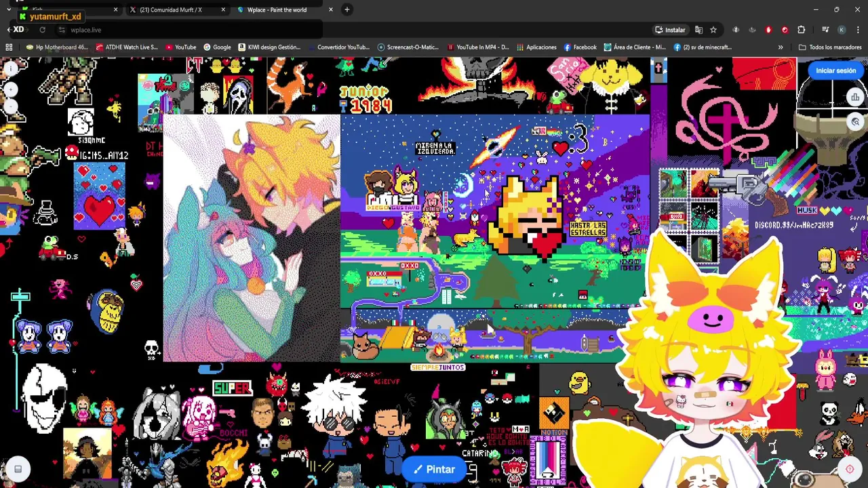868x488 pixels.
Task: Open the Wplace leaderboard icon
Action: (x=855, y=97)
